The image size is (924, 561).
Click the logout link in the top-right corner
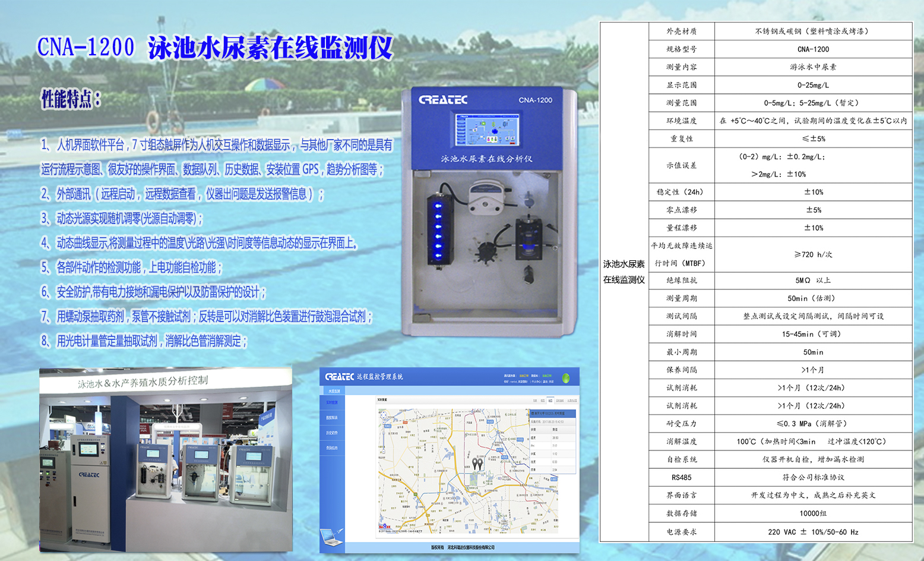553,382
